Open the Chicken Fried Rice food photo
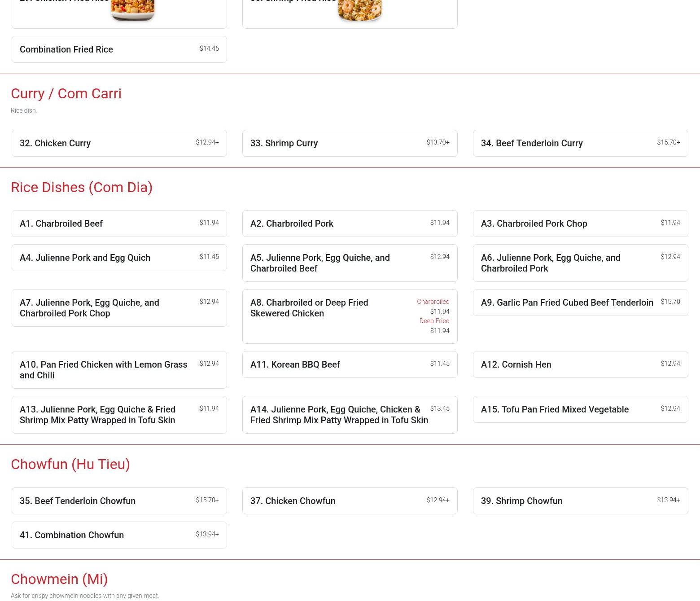 132,10
